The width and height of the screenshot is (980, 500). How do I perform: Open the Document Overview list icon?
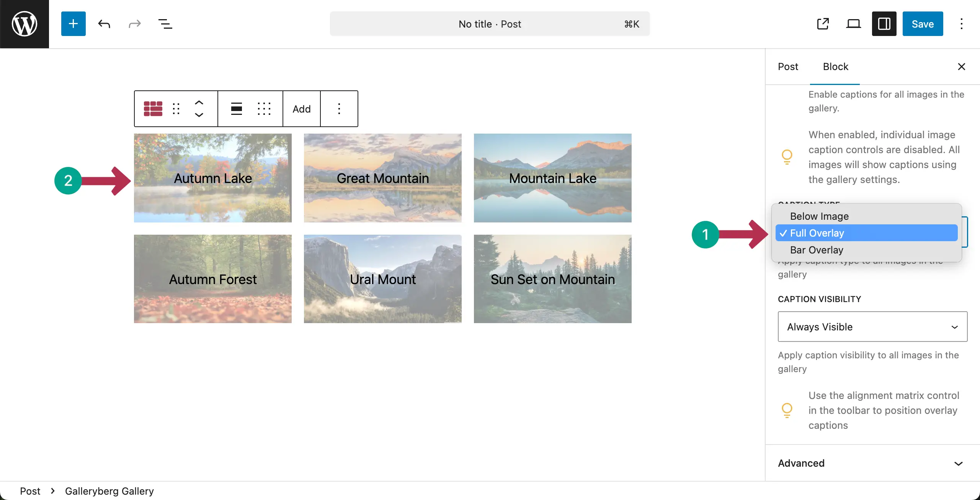pyautogui.click(x=165, y=24)
